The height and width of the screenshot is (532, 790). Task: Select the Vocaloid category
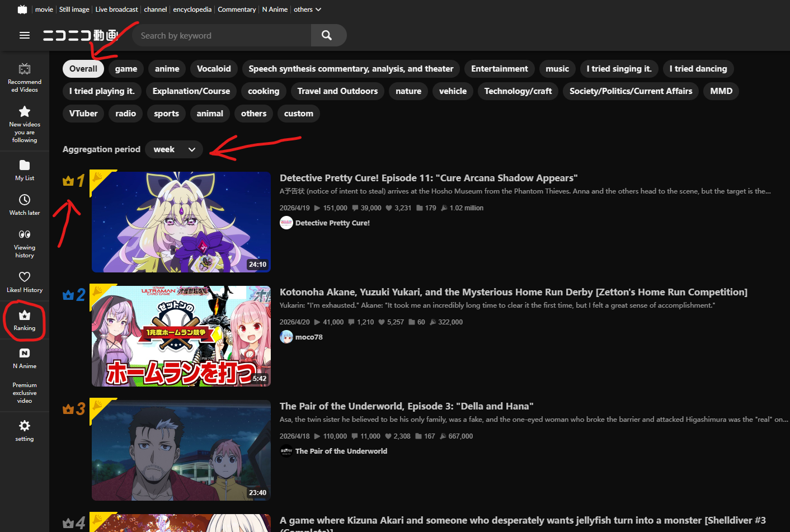tap(214, 69)
